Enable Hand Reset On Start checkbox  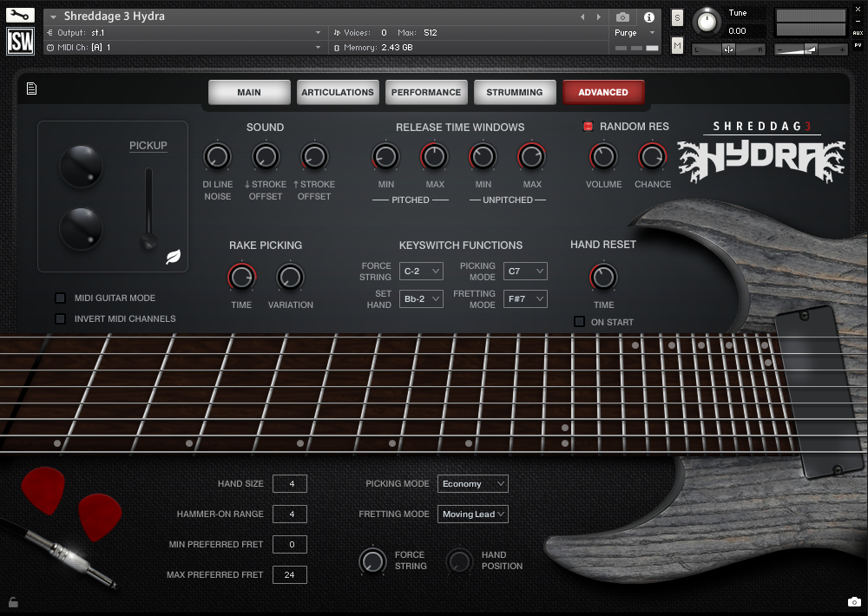pos(579,322)
